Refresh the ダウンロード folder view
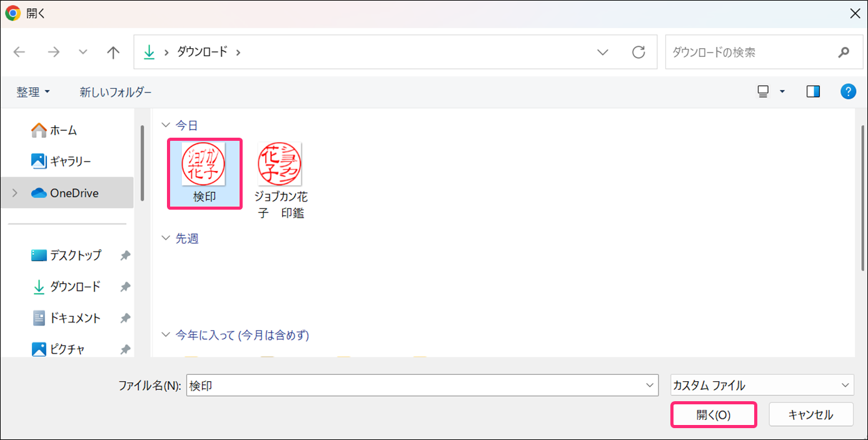This screenshot has height=440, width=868. [638, 53]
